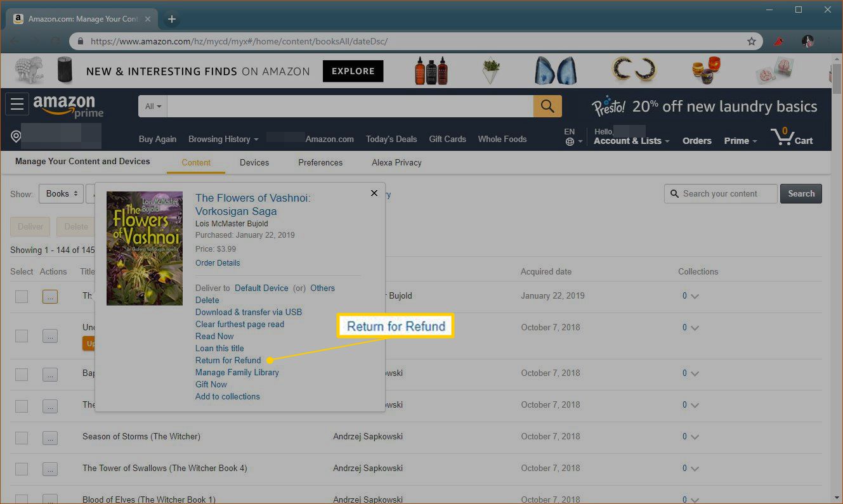Click the delivery location pin icon
843x504 pixels.
click(16, 137)
